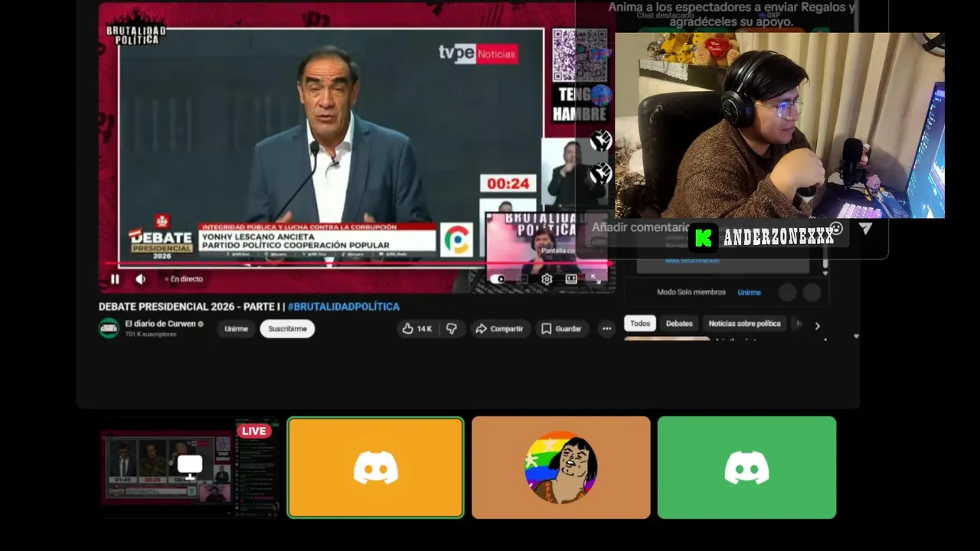Click the YONHY LESCANO ANCIETA name banner
The height and width of the screenshot is (551, 980).
pos(317,241)
